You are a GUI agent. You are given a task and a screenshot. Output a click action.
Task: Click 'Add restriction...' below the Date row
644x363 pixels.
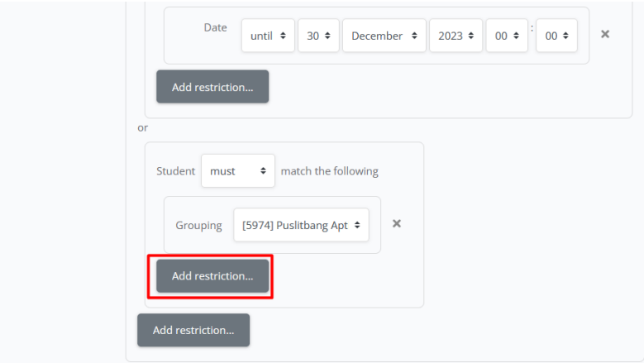click(x=212, y=87)
